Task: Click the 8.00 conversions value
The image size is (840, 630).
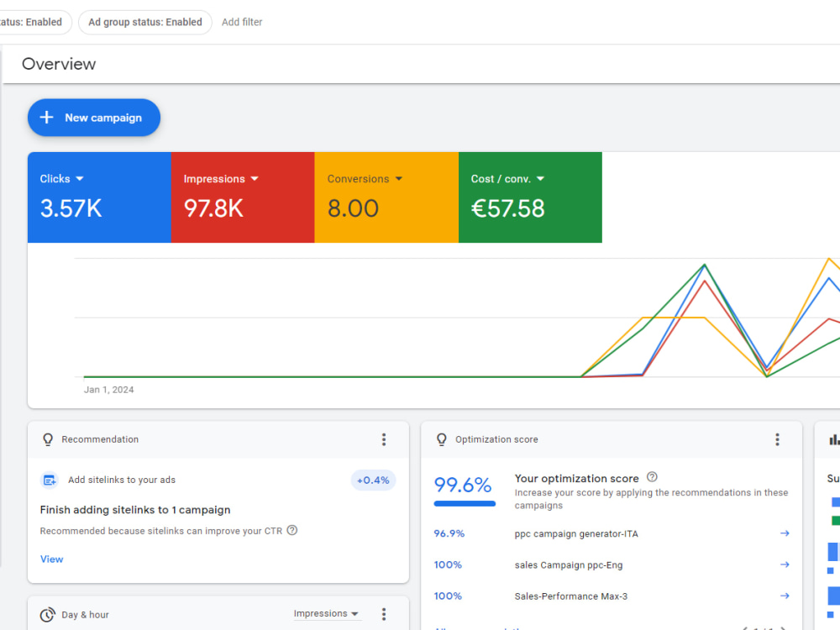Action: [353, 208]
